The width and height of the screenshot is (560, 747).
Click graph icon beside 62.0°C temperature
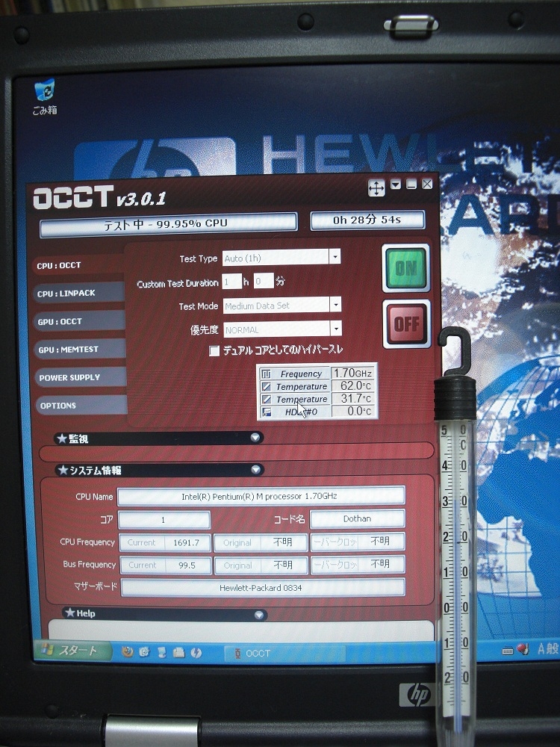pyautogui.click(x=267, y=386)
